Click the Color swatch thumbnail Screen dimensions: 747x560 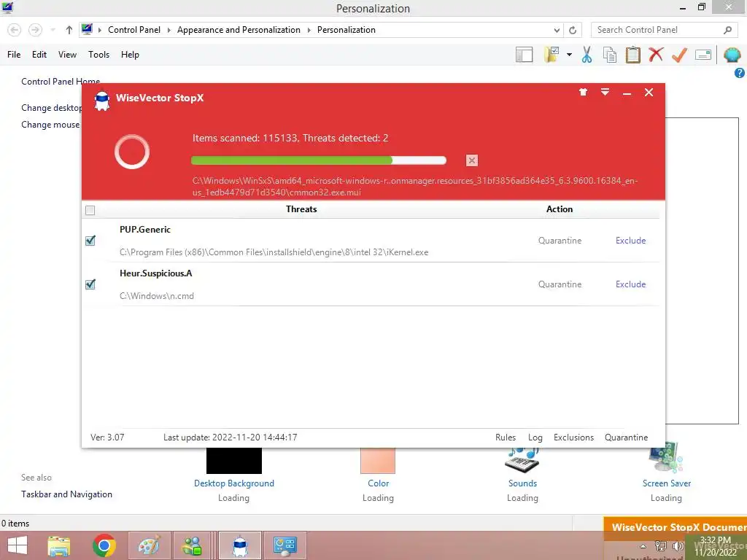click(x=378, y=461)
